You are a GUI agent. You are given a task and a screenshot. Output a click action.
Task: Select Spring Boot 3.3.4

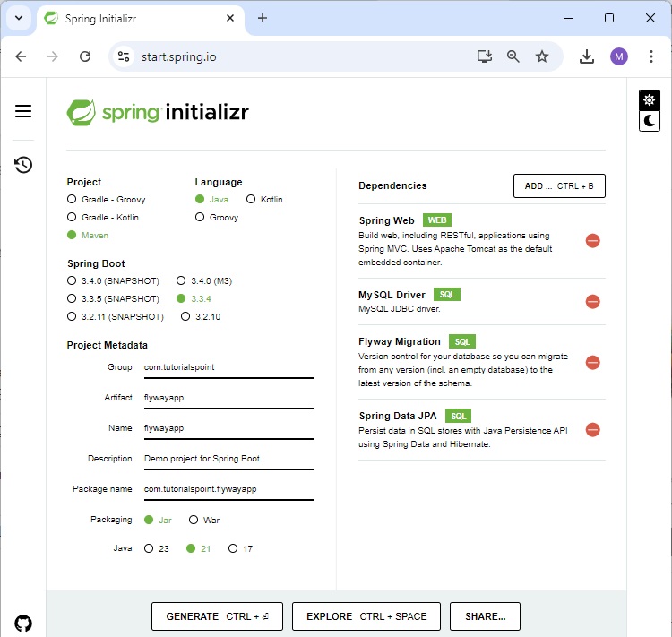pos(194,298)
